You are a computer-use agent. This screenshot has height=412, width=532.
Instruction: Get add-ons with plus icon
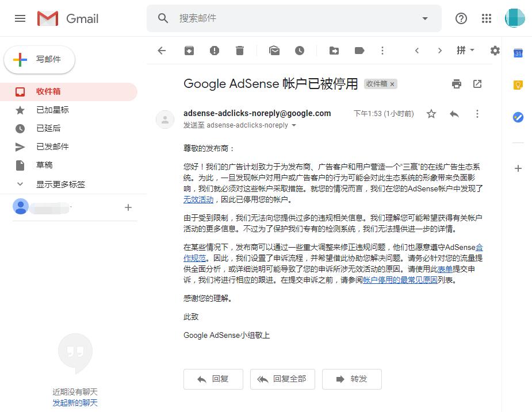[x=518, y=168]
